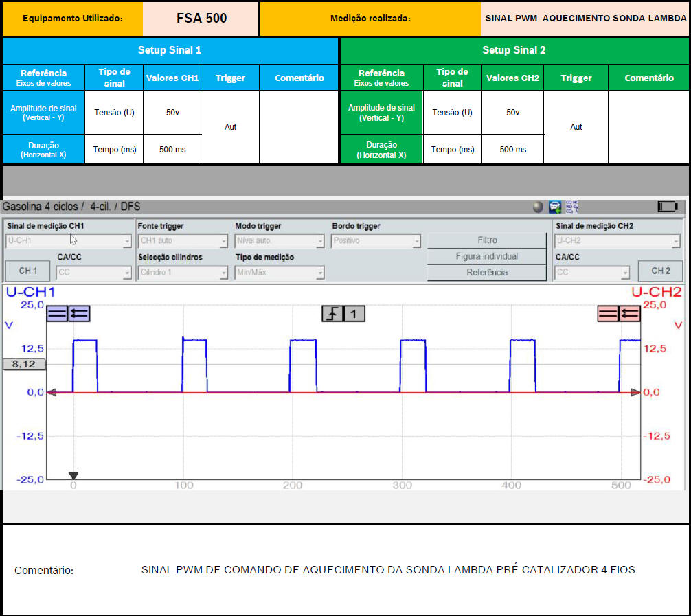The width and height of the screenshot is (691, 616).
Task: Click the trigger number 1 box
Action: [x=354, y=314]
